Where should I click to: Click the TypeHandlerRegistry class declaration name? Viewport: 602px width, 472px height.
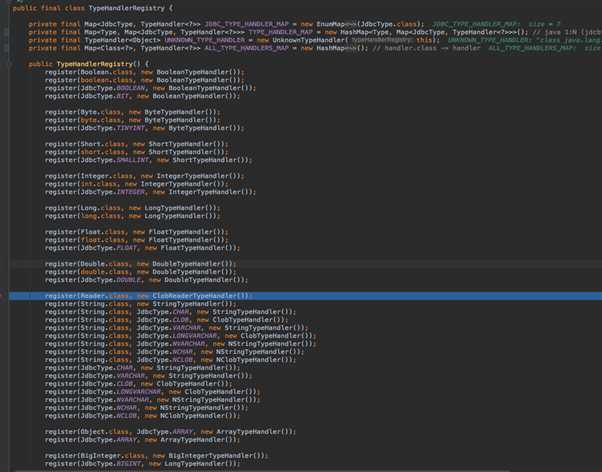(x=126, y=8)
